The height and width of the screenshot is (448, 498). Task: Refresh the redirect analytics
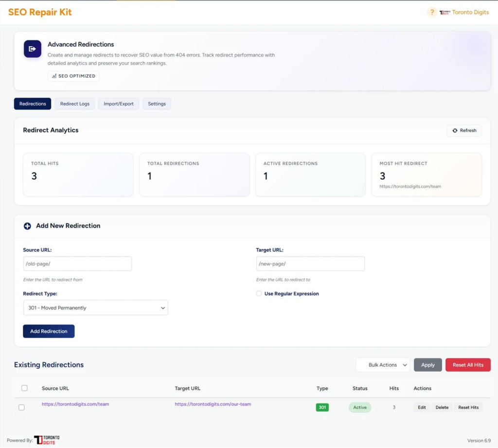coord(464,131)
